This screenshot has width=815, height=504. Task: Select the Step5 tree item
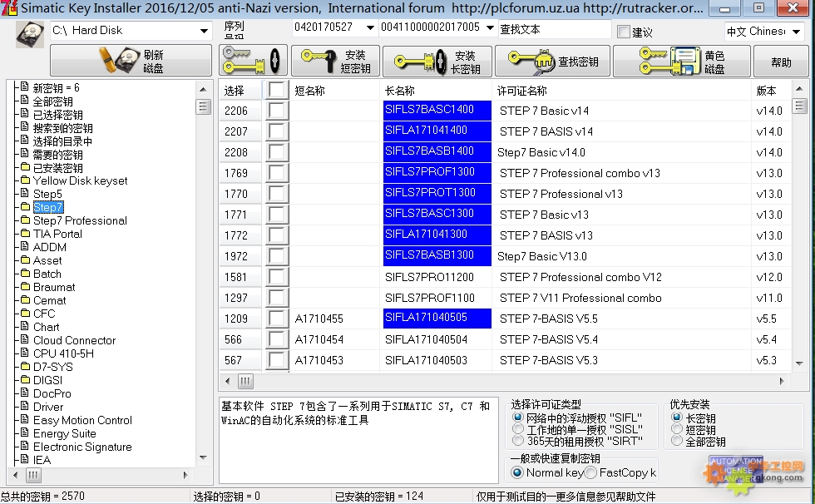(x=47, y=194)
